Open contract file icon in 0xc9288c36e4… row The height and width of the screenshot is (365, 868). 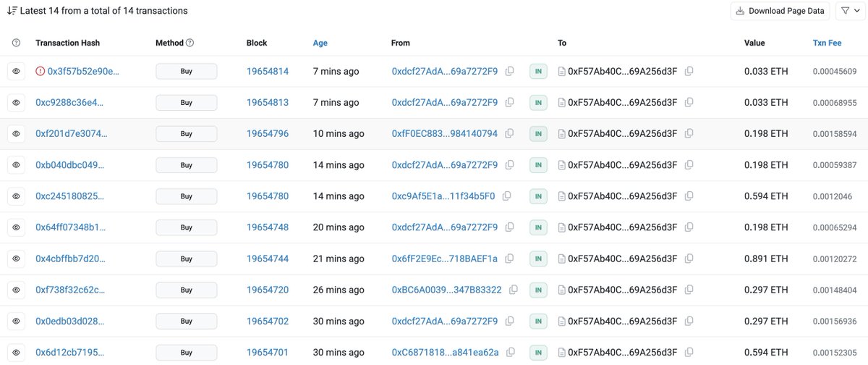[x=562, y=102]
